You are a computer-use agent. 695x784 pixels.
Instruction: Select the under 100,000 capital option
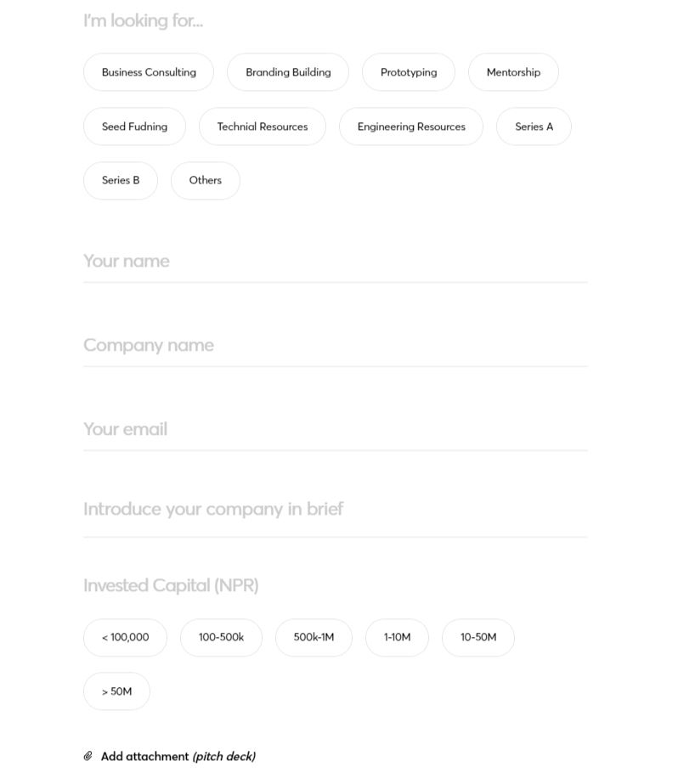point(126,638)
